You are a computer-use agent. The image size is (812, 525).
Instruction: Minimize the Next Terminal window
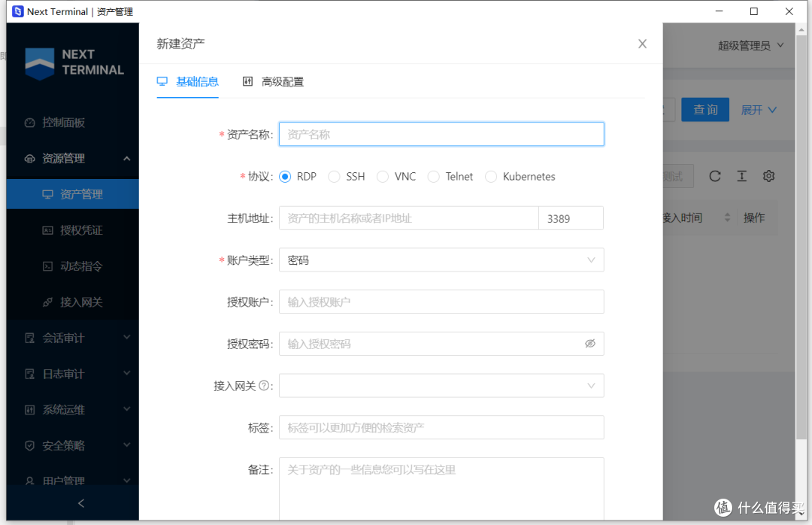coord(719,11)
